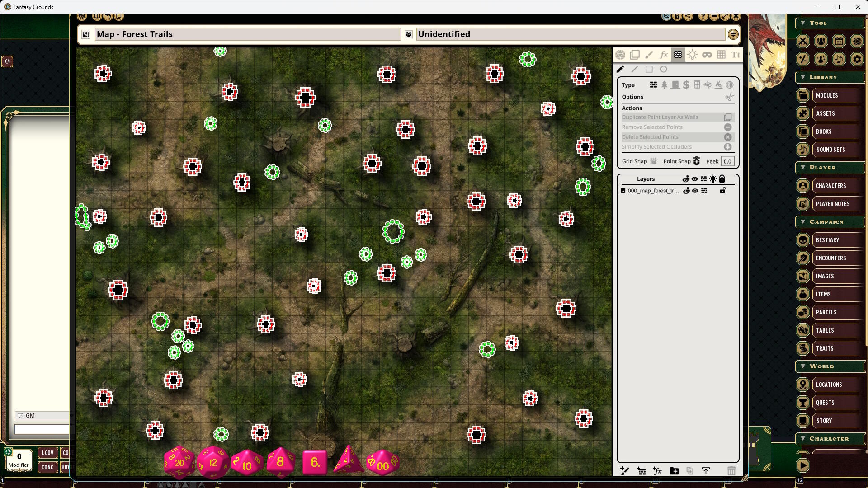This screenshot has width=868, height=488.
Task: Switch to the lighting bulb toolbar tab
Action: [x=692, y=55]
